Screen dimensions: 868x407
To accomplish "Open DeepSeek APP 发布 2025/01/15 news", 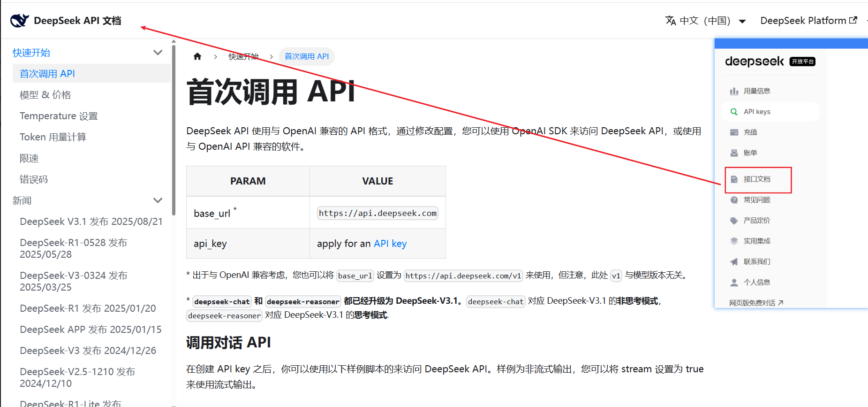I will (91, 330).
